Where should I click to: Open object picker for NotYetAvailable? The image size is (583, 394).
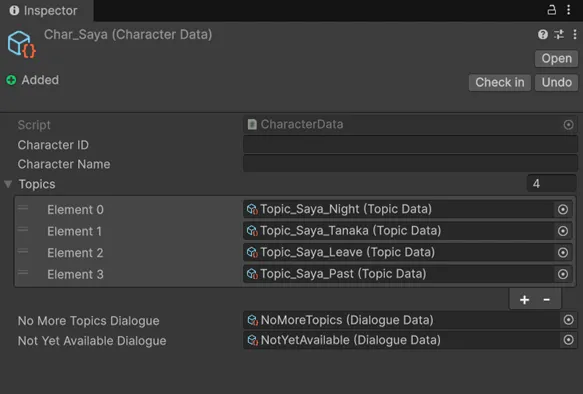pos(568,340)
